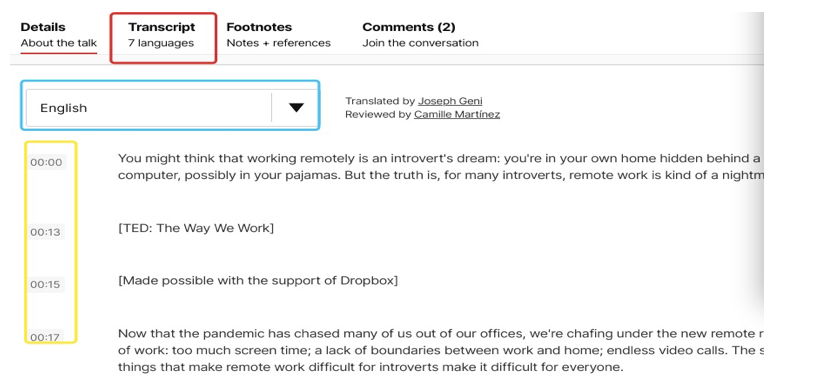The width and height of the screenshot is (822, 382).
Task: Open translator Joseph Geni's profile link
Action: (450, 101)
